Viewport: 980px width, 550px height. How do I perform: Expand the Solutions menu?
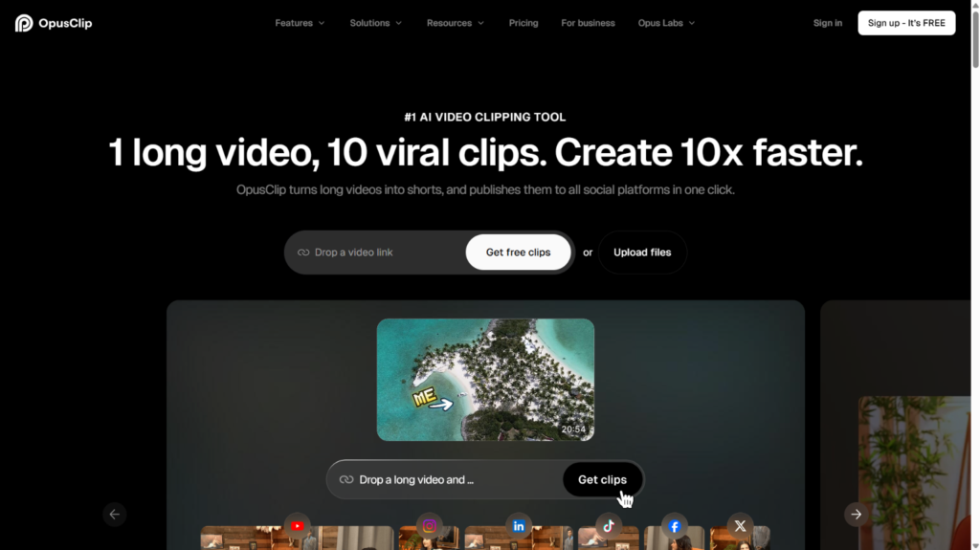coord(375,23)
